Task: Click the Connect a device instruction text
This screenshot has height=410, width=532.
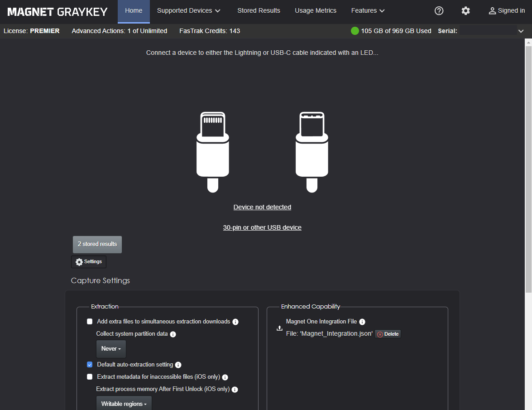Action: pyautogui.click(x=262, y=53)
